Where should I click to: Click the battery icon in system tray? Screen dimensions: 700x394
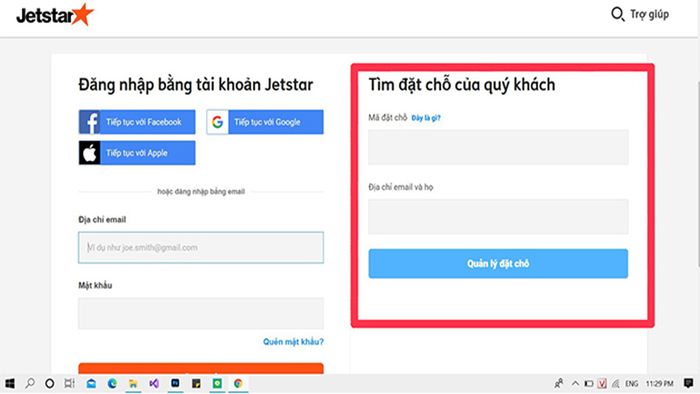pos(589,383)
